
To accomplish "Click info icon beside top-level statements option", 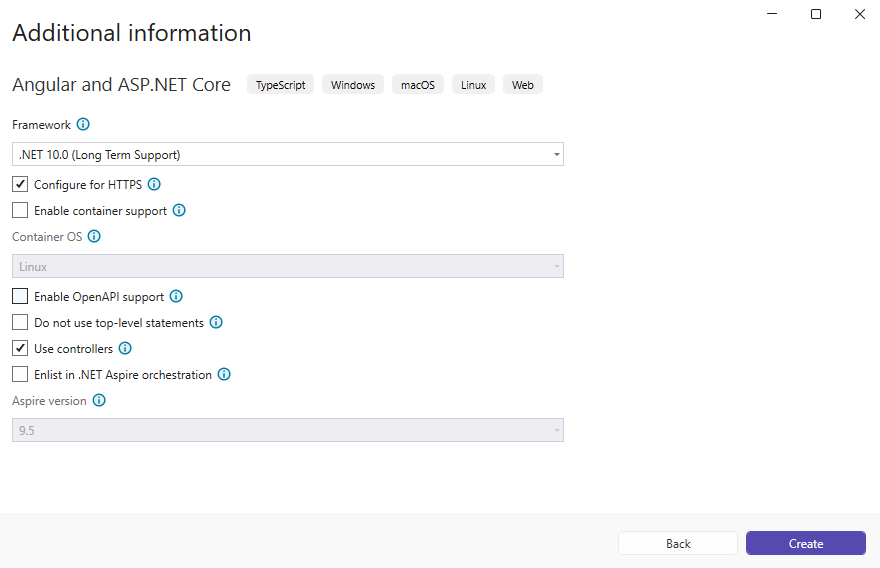I will [x=216, y=323].
